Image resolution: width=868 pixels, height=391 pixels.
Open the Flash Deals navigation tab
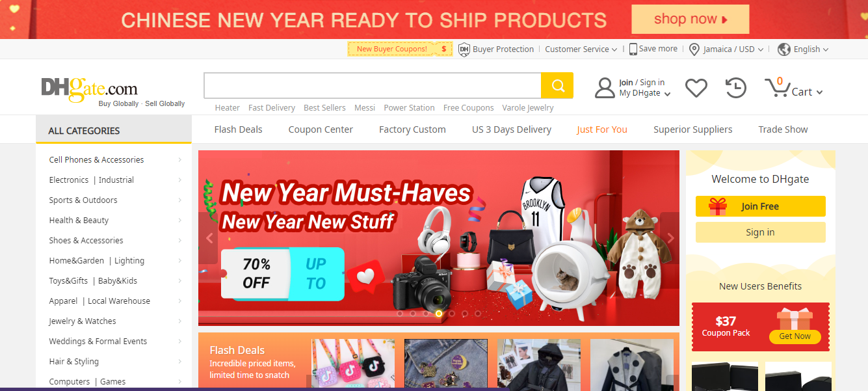tap(239, 129)
